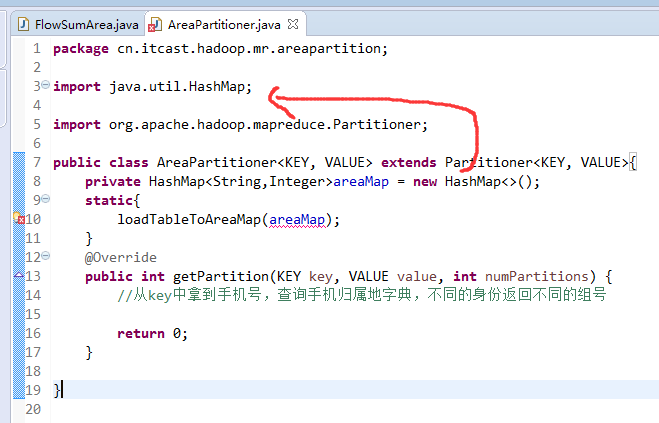Click loadTableToAreaMap method call

pyautogui.click(x=189, y=219)
